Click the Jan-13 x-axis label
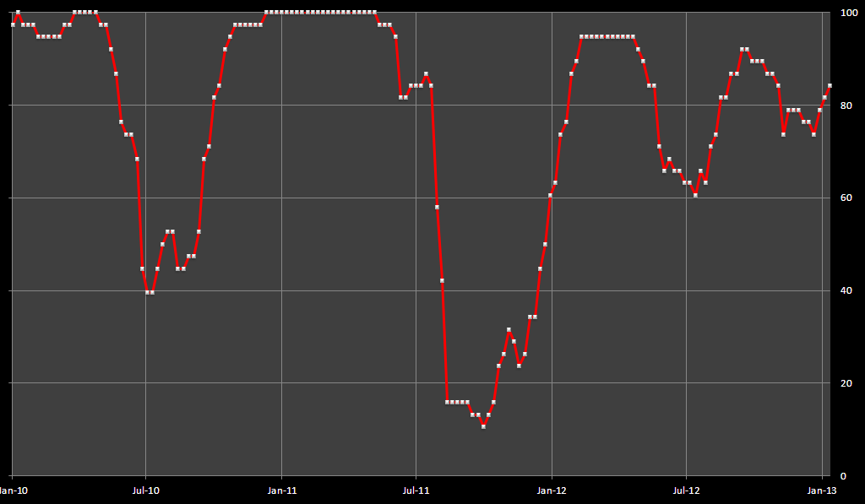The height and width of the screenshot is (504, 865). click(x=822, y=490)
